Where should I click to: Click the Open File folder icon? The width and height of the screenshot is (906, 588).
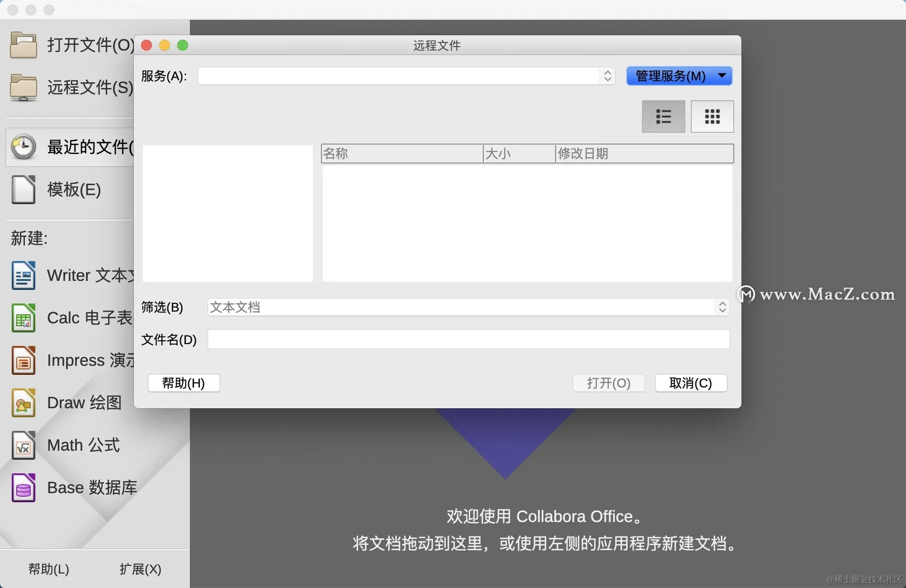coord(23,45)
